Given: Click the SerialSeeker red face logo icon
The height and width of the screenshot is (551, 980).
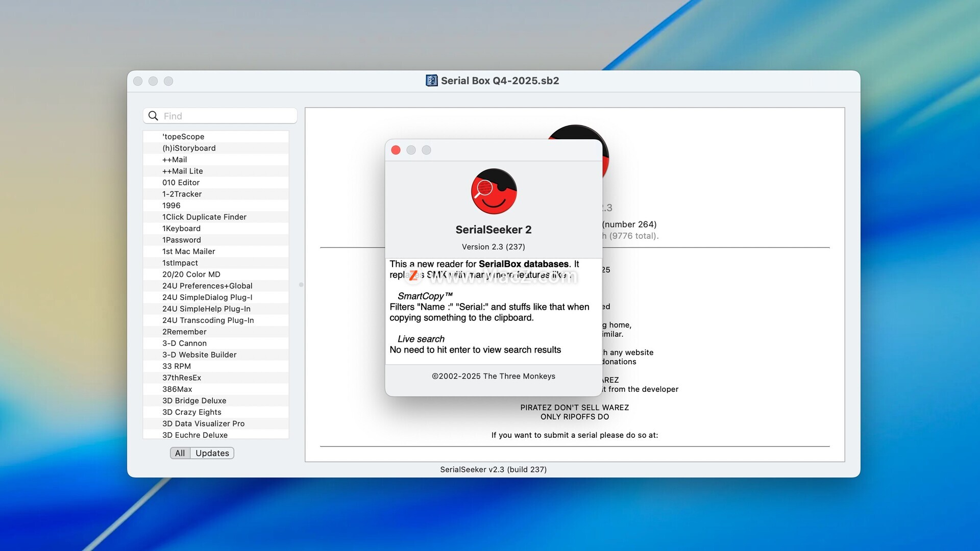Looking at the screenshot, I should [x=494, y=191].
